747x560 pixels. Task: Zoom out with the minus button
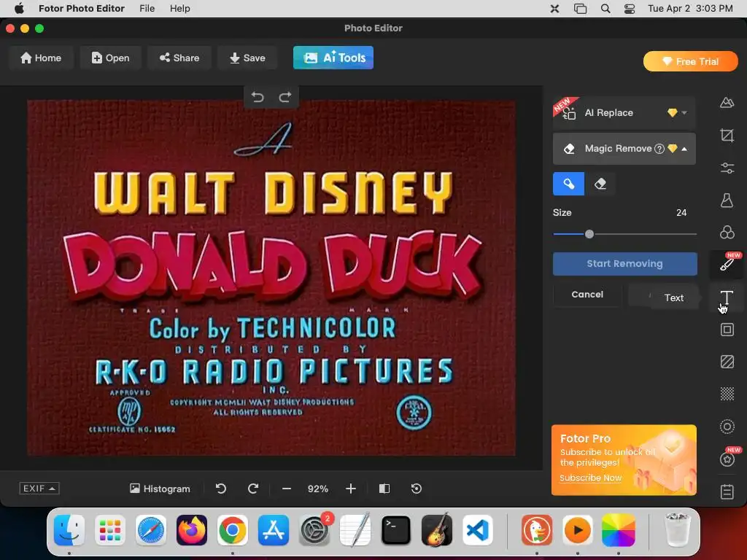click(x=286, y=489)
